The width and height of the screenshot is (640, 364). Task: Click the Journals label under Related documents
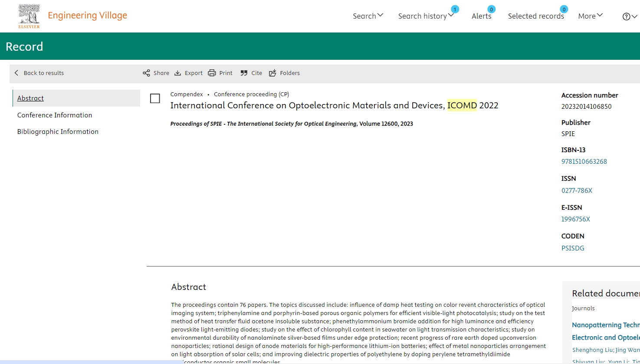pyautogui.click(x=583, y=309)
